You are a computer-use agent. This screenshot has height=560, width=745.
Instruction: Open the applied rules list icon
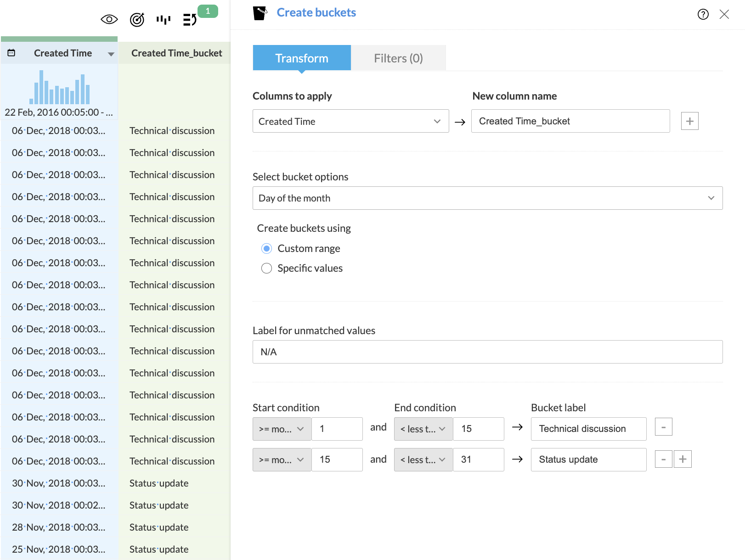[x=190, y=20]
